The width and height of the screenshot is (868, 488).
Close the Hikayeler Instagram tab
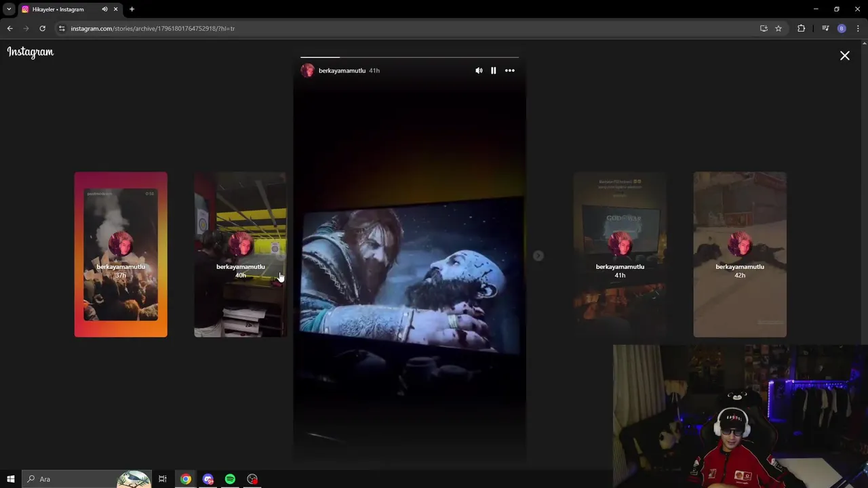(115, 9)
